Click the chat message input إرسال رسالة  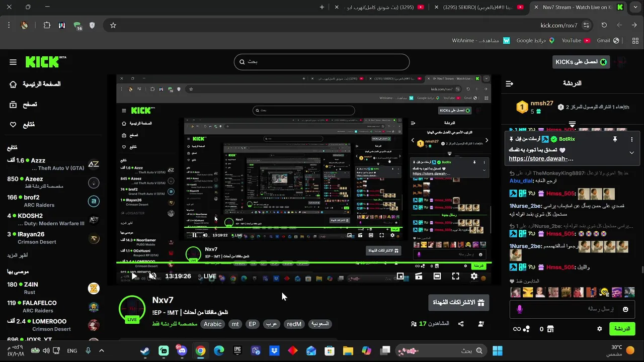pyautogui.click(x=573, y=309)
